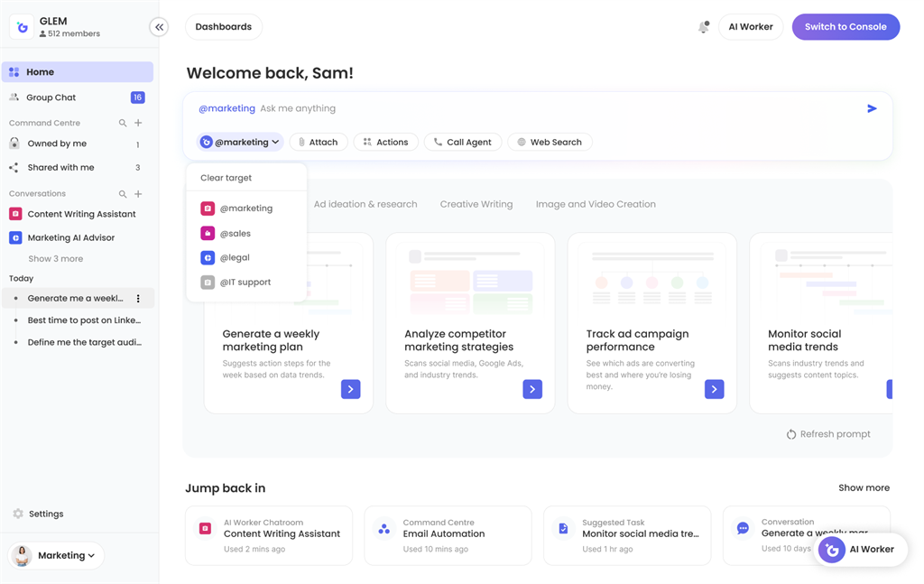Select @legal from target list
Screen dimensions: 924x584
235,258
